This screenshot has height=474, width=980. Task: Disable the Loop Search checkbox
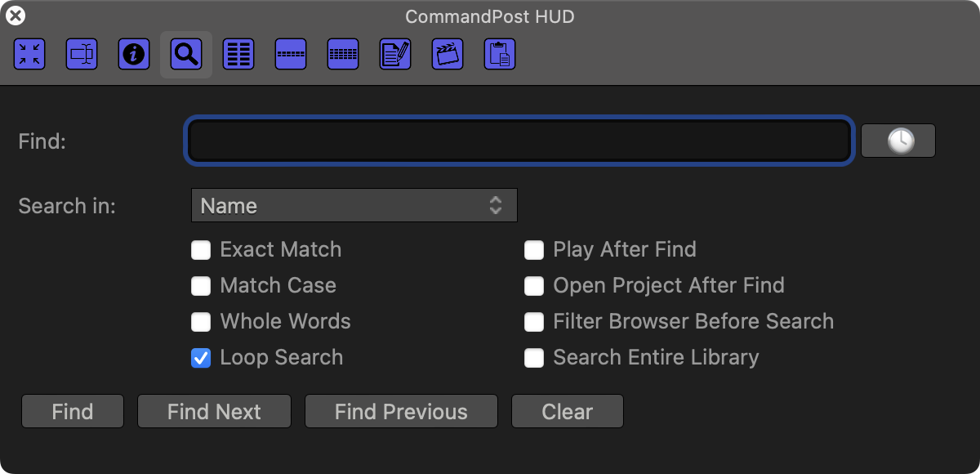coord(201,358)
